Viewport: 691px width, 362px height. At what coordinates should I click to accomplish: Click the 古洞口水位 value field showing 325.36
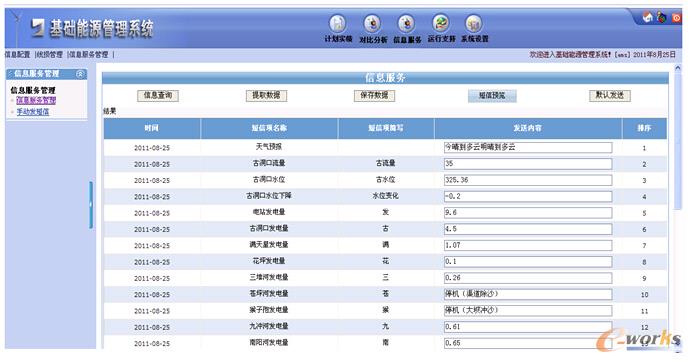[528, 180]
